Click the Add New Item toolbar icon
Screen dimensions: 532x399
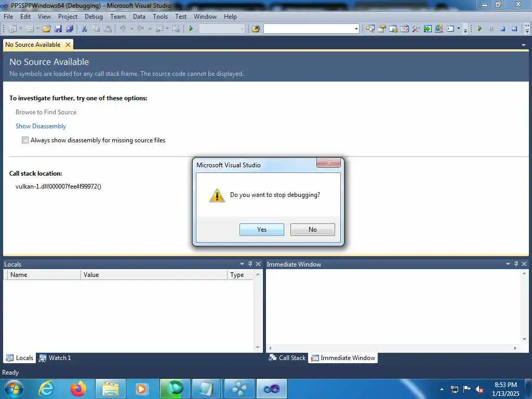(x=30, y=29)
